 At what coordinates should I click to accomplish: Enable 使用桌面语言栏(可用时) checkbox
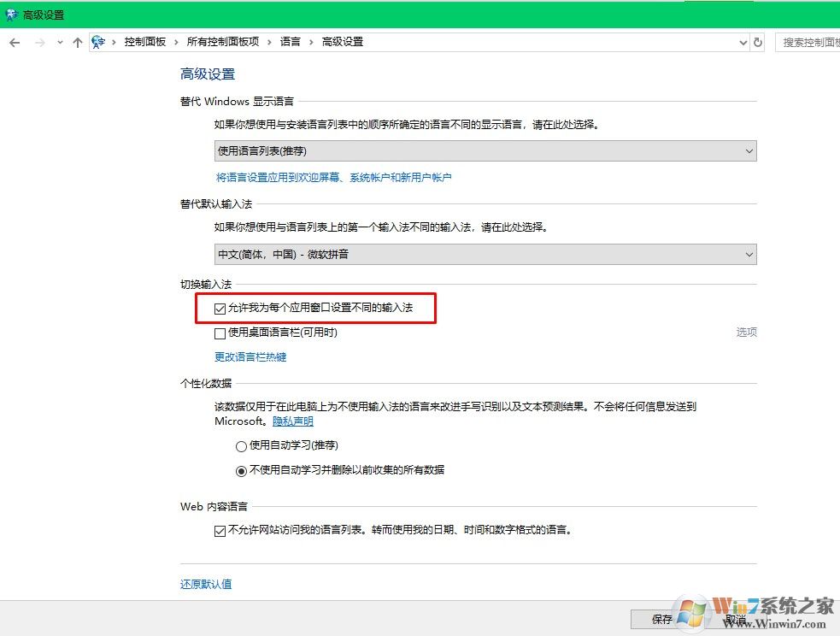pos(220,333)
